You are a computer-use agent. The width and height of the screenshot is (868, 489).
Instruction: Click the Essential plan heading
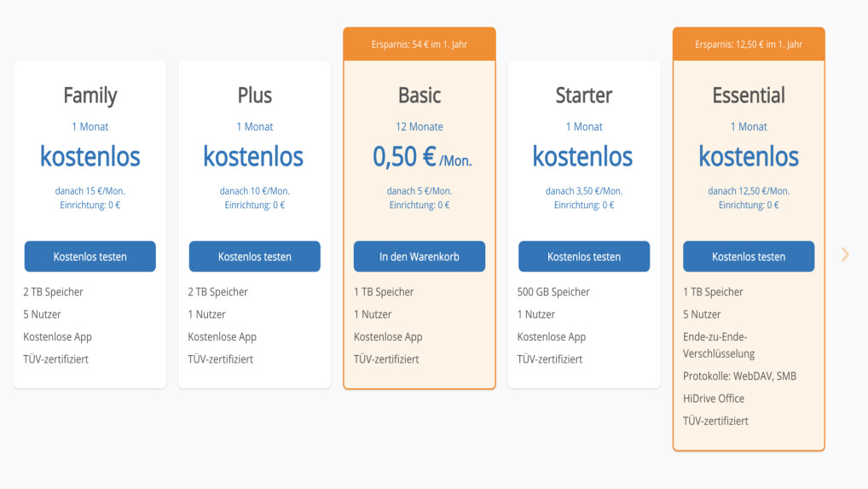(749, 95)
